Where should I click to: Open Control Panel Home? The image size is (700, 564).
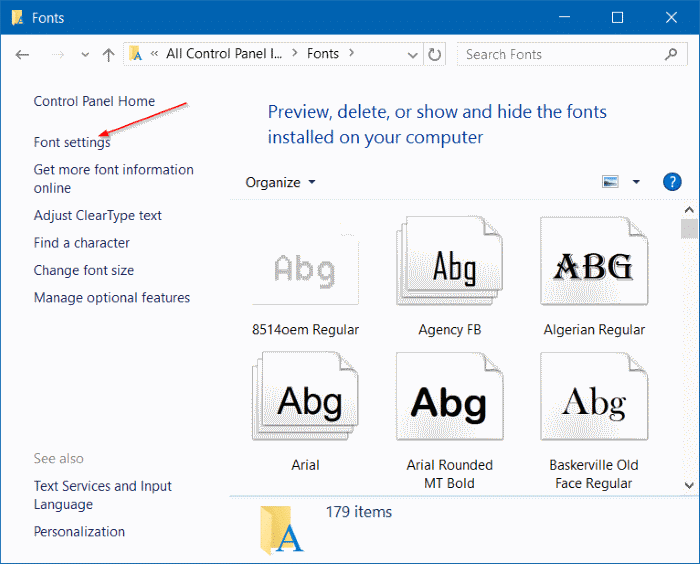click(x=94, y=101)
